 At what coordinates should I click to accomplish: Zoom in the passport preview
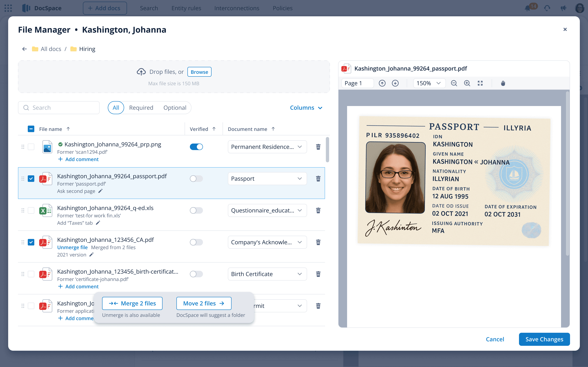pos(467,83)
